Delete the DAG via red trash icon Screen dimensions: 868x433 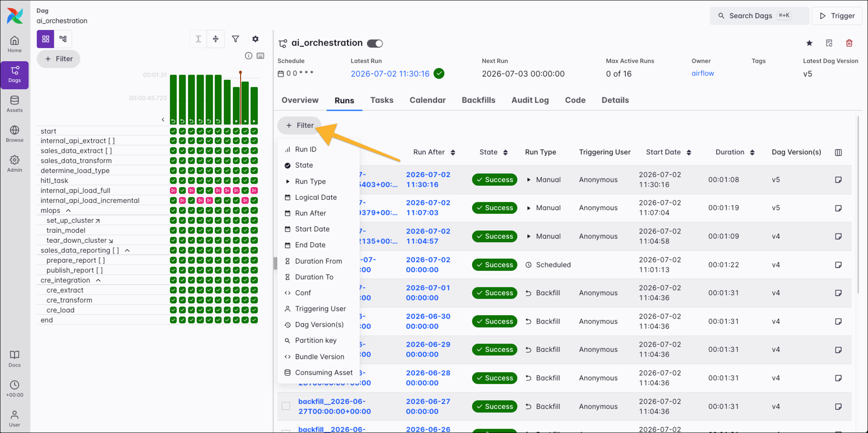pos(849,43)
